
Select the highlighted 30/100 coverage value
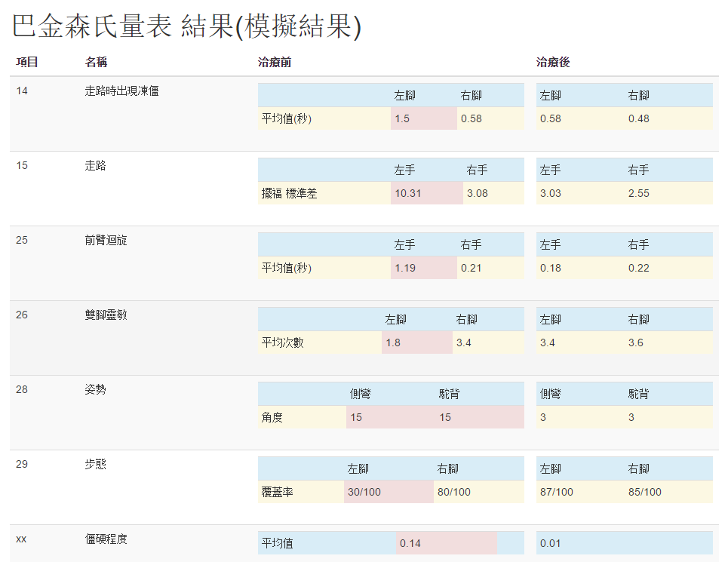[364, 492]
